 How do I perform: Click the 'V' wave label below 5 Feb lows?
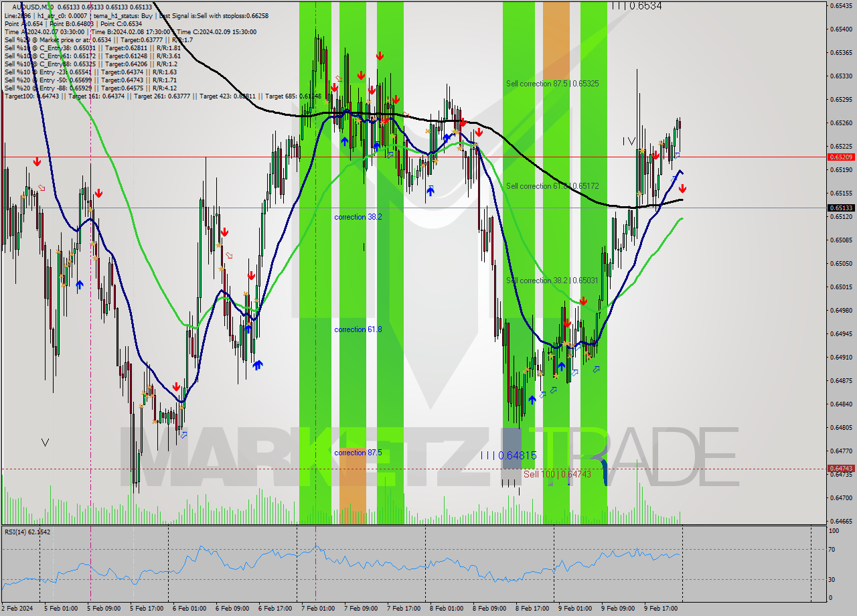(45, 443)
